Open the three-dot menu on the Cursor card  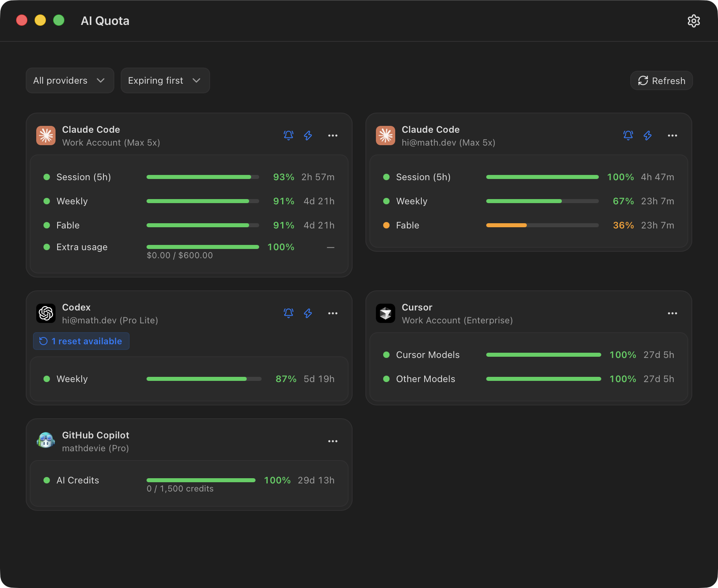[x=673, y=313]
